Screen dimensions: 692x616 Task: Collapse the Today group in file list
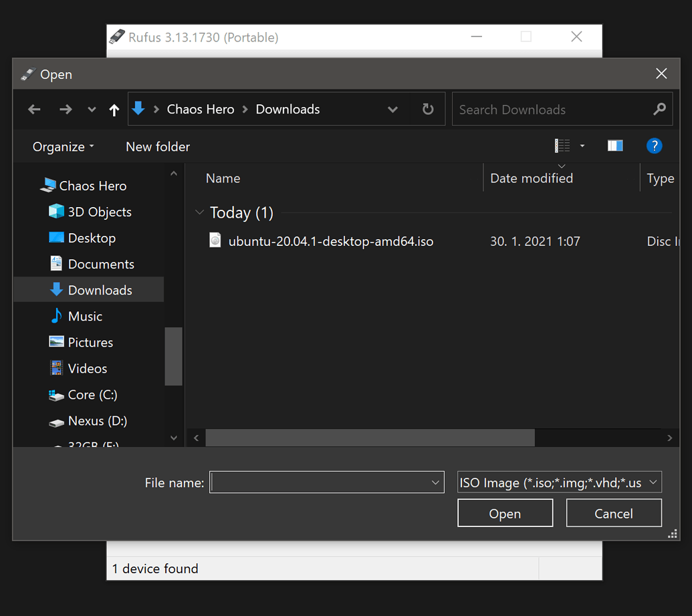[199, 212]
